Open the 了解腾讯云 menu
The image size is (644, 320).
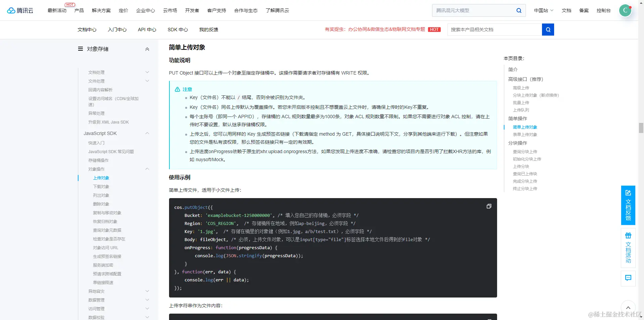[277, 10]
